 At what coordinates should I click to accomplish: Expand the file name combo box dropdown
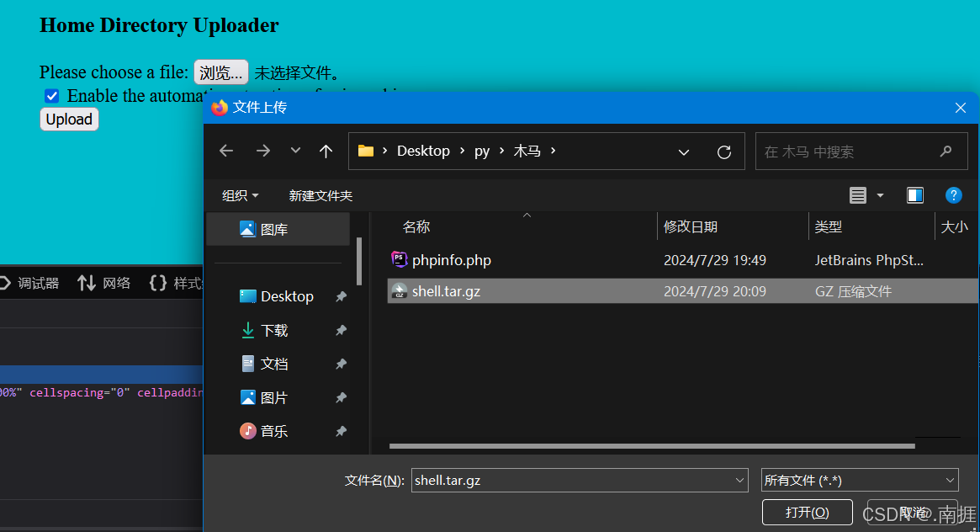click(x=739, y=480)
